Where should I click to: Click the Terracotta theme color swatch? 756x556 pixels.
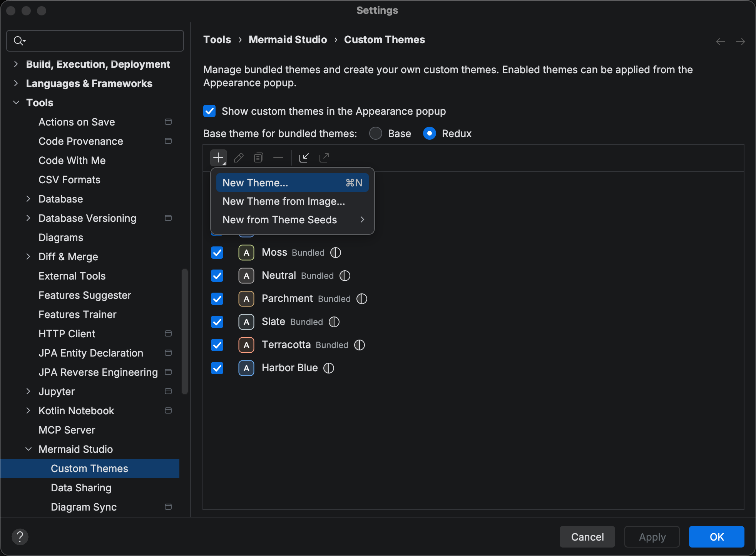[x=246, y=345]
